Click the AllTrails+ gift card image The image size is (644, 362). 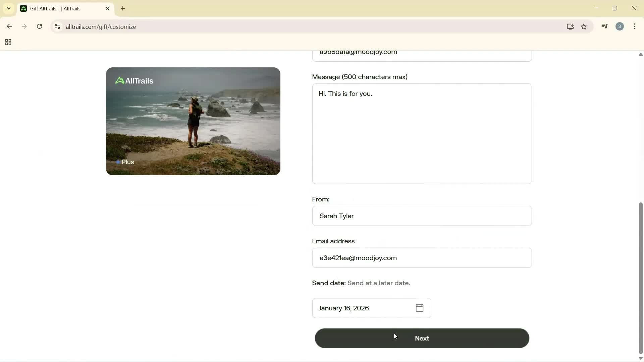193,121
